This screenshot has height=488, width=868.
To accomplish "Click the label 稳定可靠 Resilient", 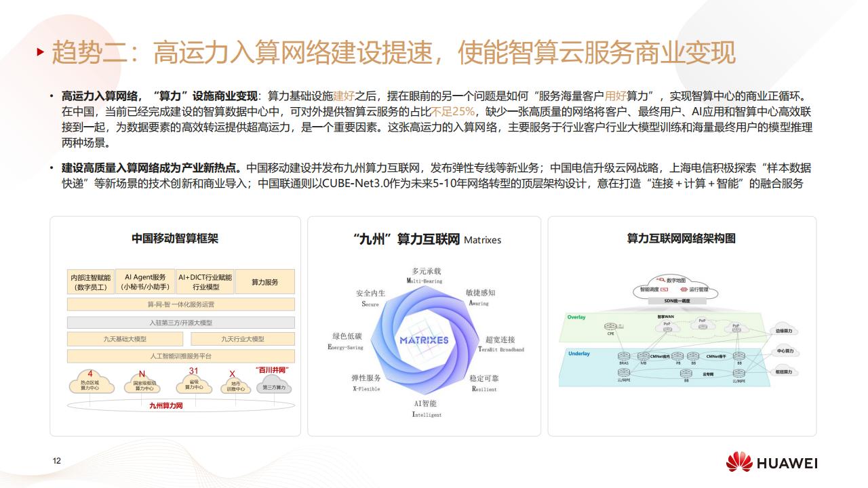I will (484, 384).
